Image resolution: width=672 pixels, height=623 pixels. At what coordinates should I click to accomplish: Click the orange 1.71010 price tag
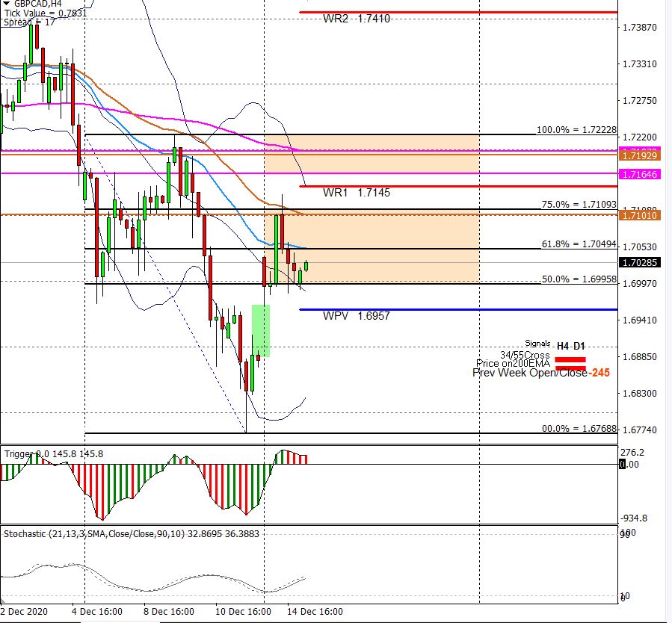(x=638, y=215)
